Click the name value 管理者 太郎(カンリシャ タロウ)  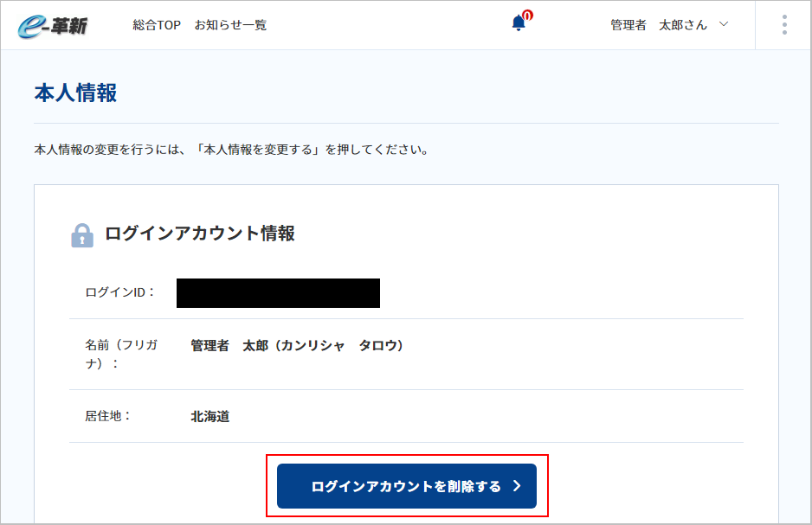[297, 345]
